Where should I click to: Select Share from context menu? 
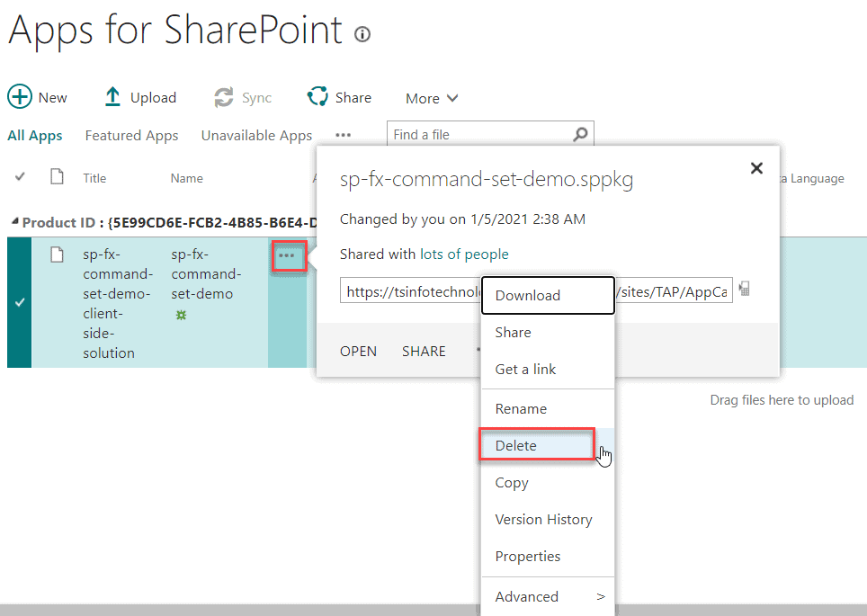548,333
